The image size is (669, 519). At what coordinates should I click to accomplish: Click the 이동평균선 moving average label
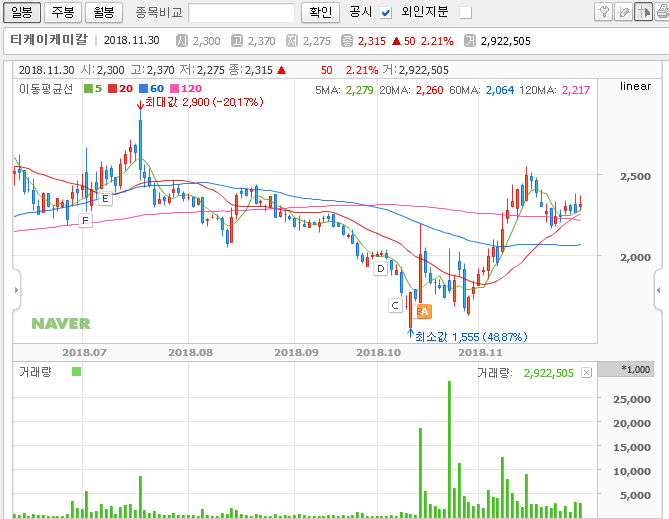tap(46, 88)
